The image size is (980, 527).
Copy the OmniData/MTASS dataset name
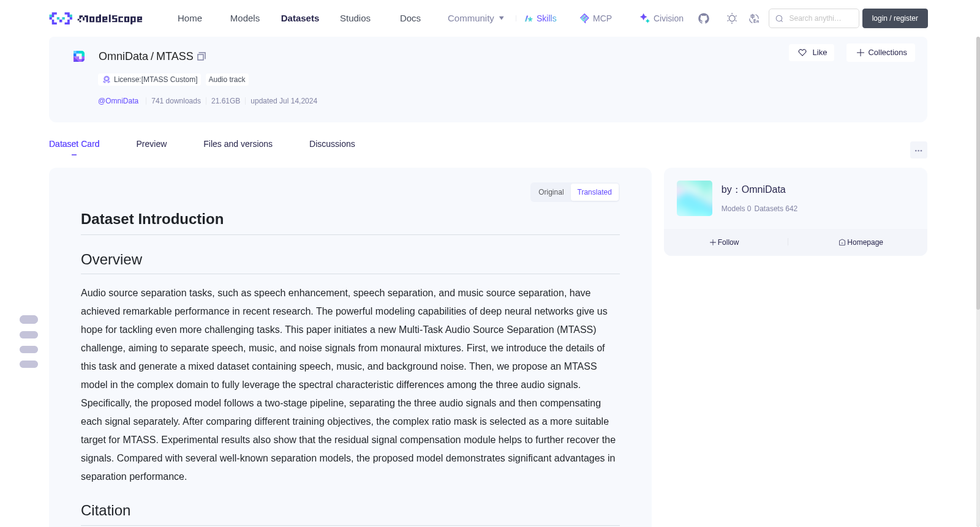pos(202,56)
